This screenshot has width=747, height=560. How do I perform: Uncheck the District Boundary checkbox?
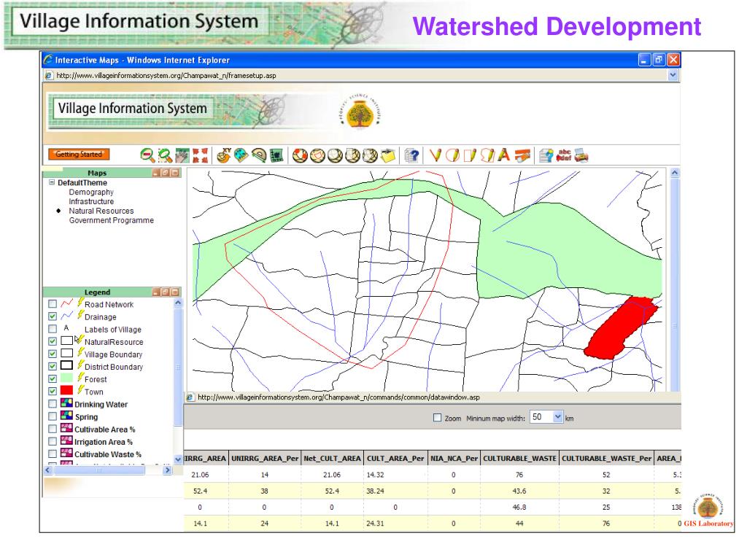click(53, 366)
